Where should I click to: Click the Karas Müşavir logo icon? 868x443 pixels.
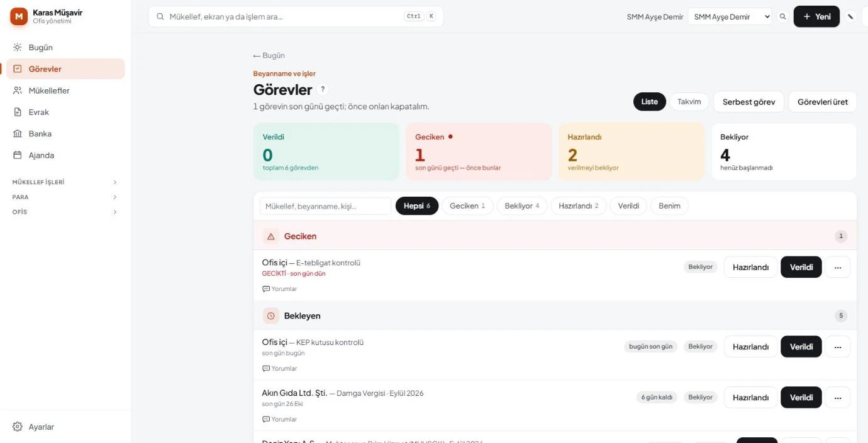click(x=19, y=16)
